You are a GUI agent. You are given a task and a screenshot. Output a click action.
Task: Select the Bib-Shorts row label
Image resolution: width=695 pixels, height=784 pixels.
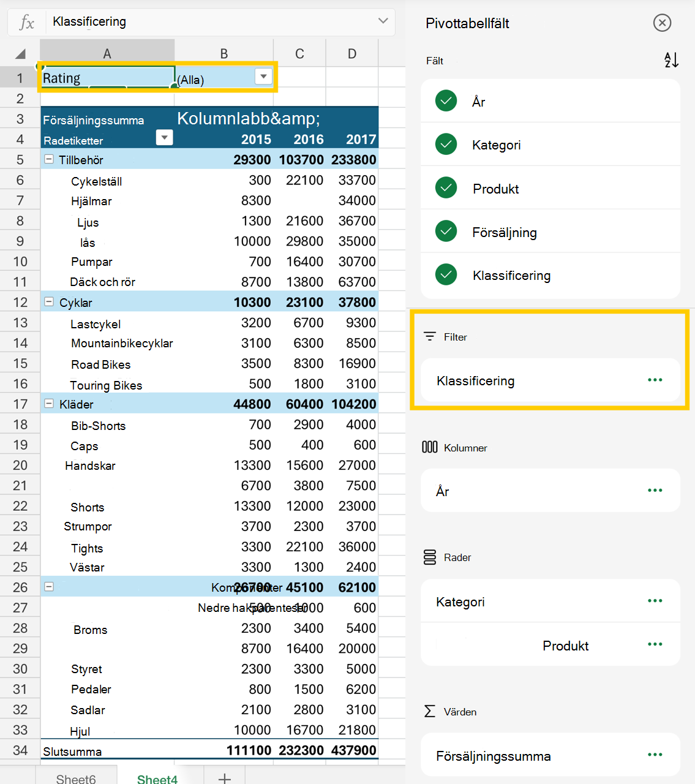coord(99,426)
